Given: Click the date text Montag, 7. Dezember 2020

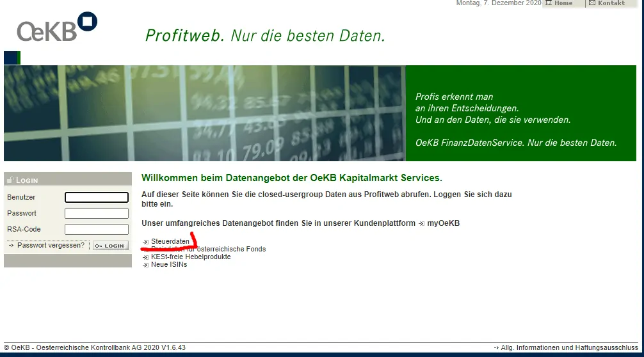Looking at the screenshot, I should [499, 3].
